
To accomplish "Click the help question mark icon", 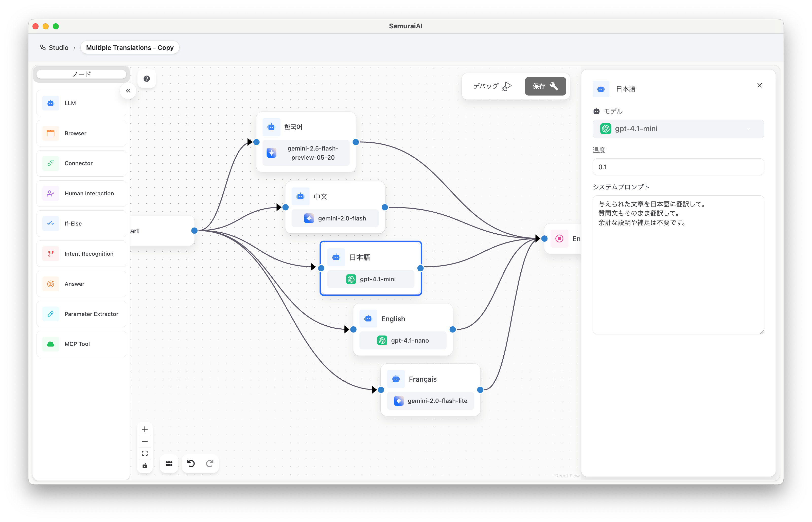I will (147, 79).
